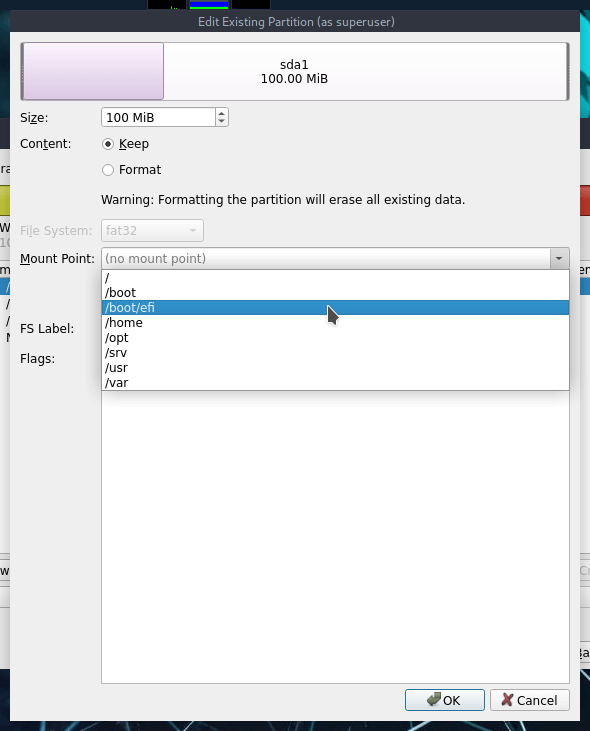Confirm changes with the OK button
This screenshot has width=590, height=731.
(445, 700)
